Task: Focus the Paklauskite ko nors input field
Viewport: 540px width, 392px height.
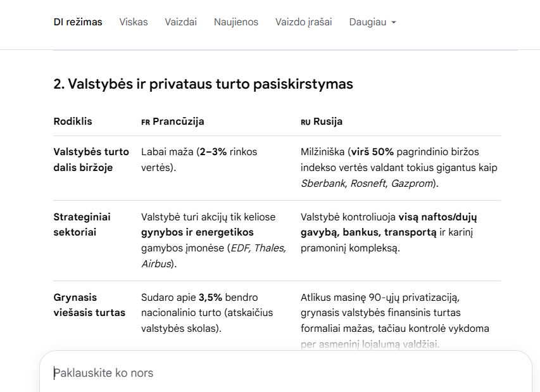Action: 286,373
